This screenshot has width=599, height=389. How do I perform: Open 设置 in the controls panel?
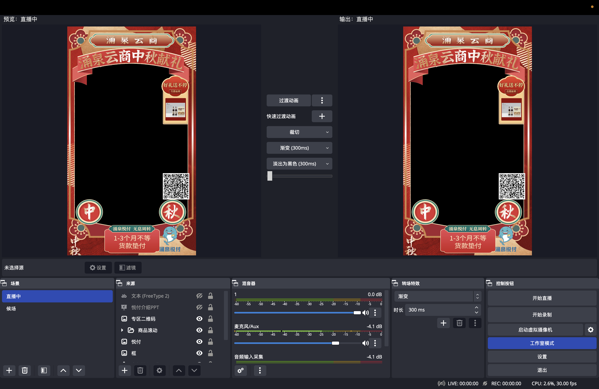pyautogui.click(x=542, y=357)
